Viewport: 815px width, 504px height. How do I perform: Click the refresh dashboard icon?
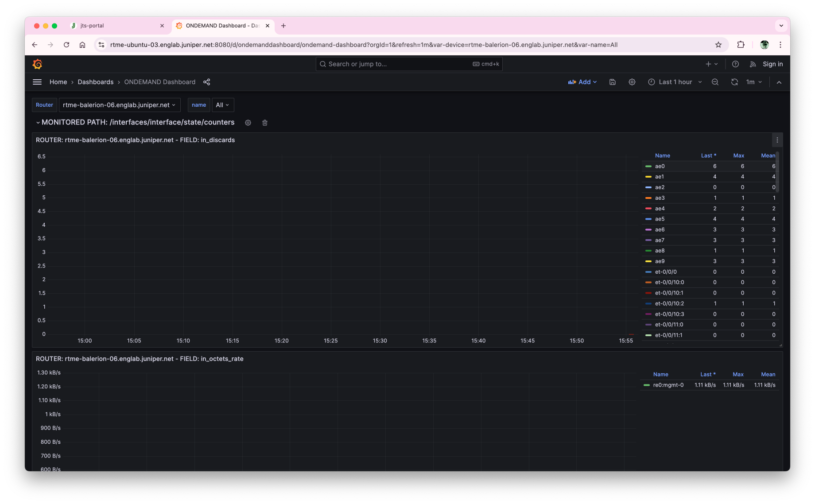pyautogui.click(x=734, y=82)
